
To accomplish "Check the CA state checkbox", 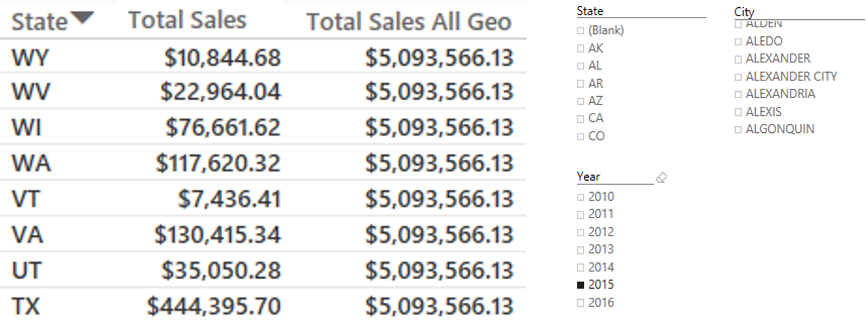I will click(x=581, y=119).
